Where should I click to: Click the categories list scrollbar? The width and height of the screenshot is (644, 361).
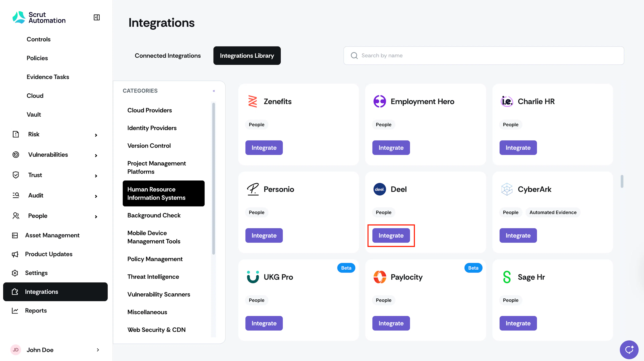(213, 178)
